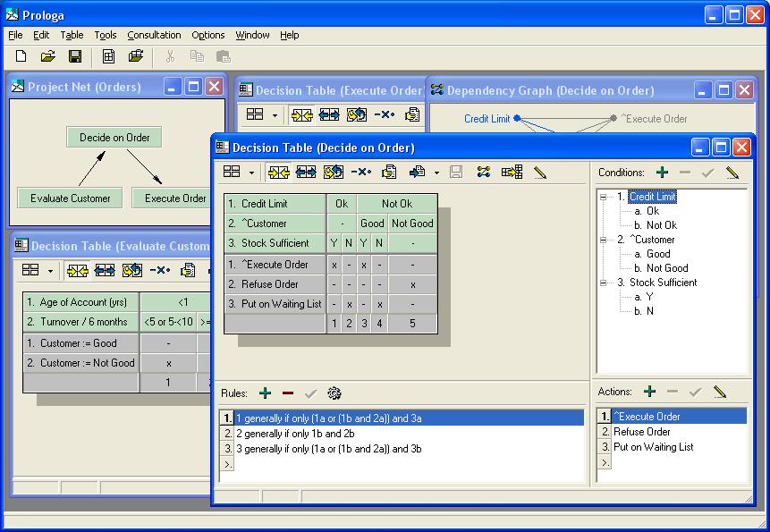Click the green plus to add an action

click(650, 392)
